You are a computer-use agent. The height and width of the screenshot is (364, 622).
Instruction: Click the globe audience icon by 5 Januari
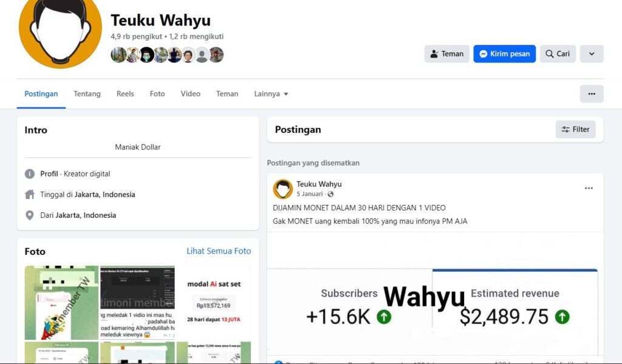(x=330, y=194)
